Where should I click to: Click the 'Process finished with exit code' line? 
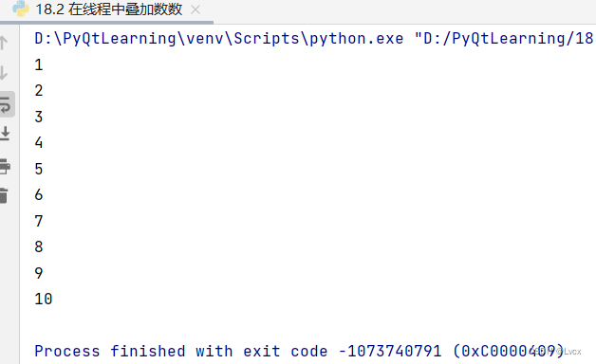click(x=181, y=351)
